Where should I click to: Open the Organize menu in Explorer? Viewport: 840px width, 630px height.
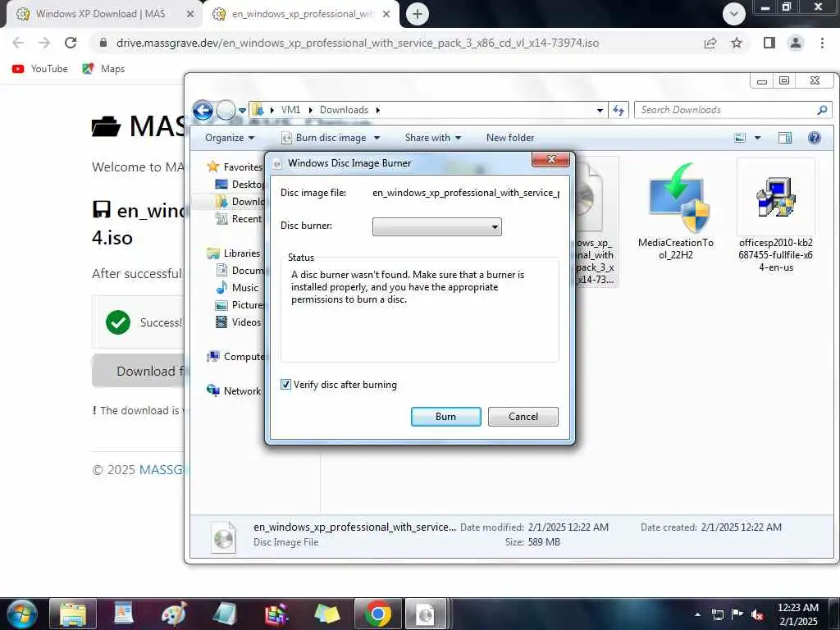pos(230,138)
